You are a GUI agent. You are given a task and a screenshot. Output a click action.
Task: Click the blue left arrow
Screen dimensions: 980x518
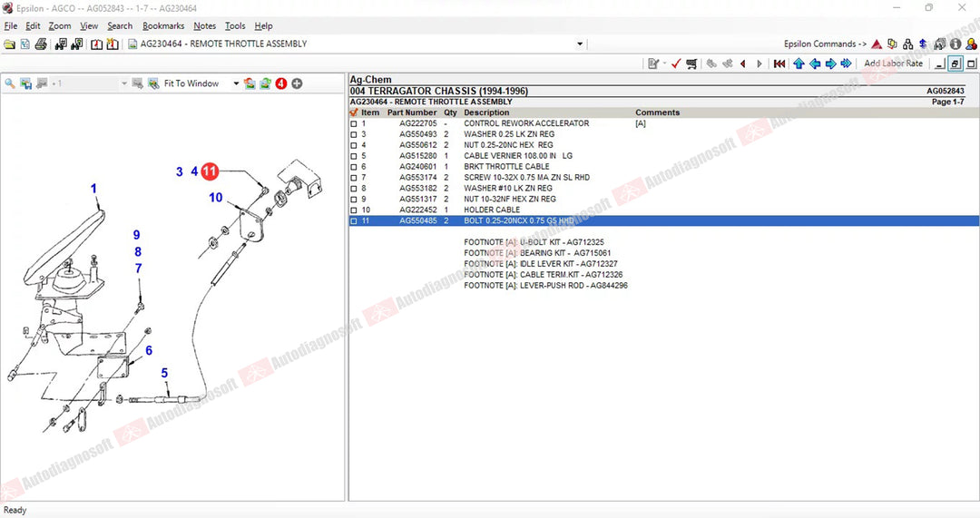815,64
